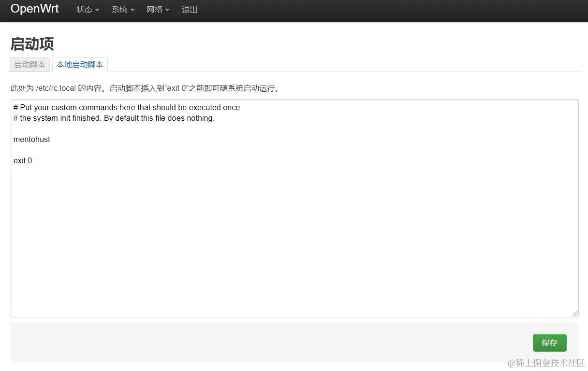
Task: Place cursor on the mentohust line
Action: tap(32, 139)
